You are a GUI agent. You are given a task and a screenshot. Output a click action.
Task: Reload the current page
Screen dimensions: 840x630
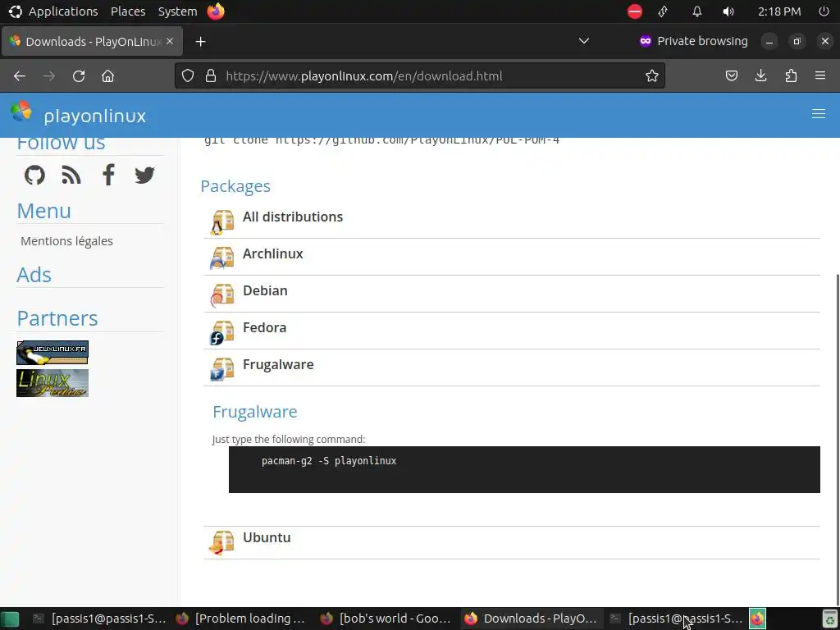tap(79, 76)
